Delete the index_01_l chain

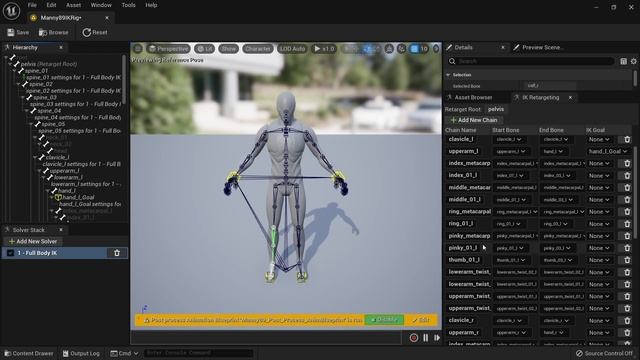tap(627, 176)
